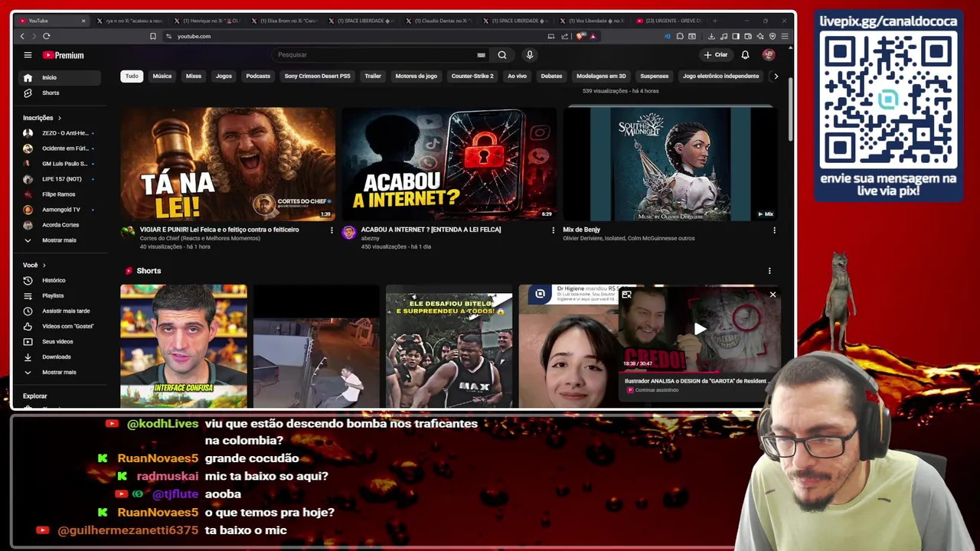Open Histórico in the sidebar
This screenshot has height=551, width=980.
coord(60,280)
